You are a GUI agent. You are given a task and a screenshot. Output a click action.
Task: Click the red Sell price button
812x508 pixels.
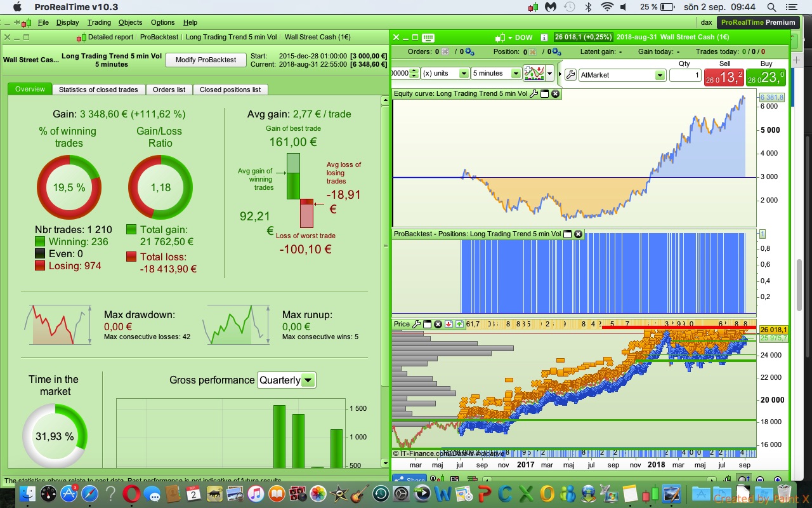tap(725, 77)
